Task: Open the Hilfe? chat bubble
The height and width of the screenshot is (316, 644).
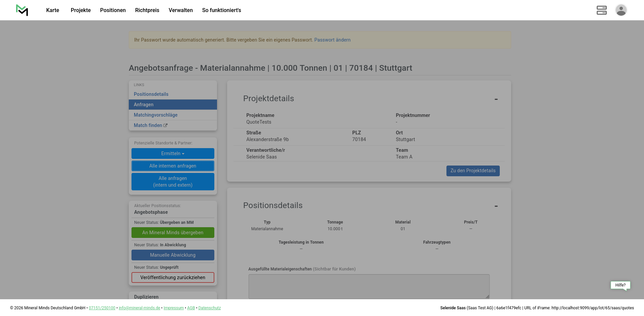Action: click(x=620, y=285)
